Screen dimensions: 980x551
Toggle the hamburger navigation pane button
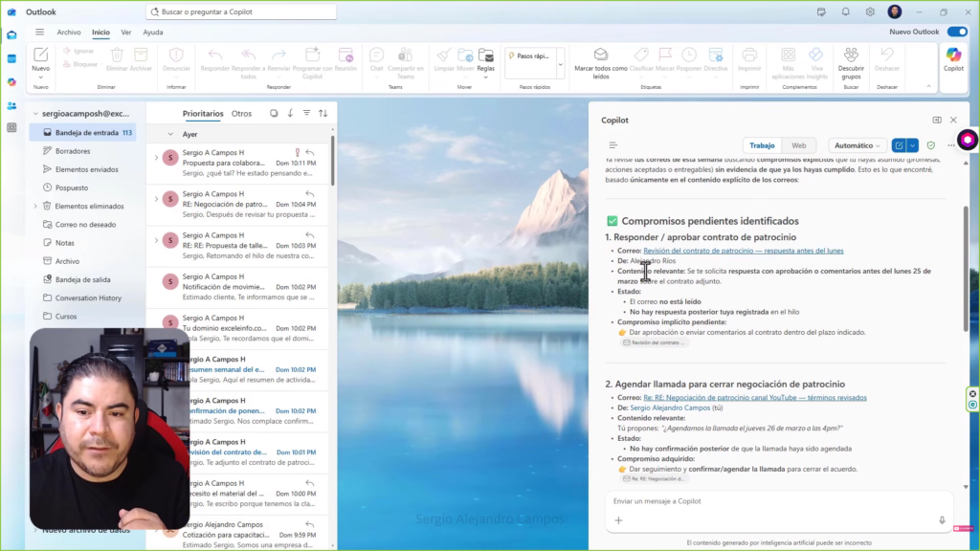(39, 32)
